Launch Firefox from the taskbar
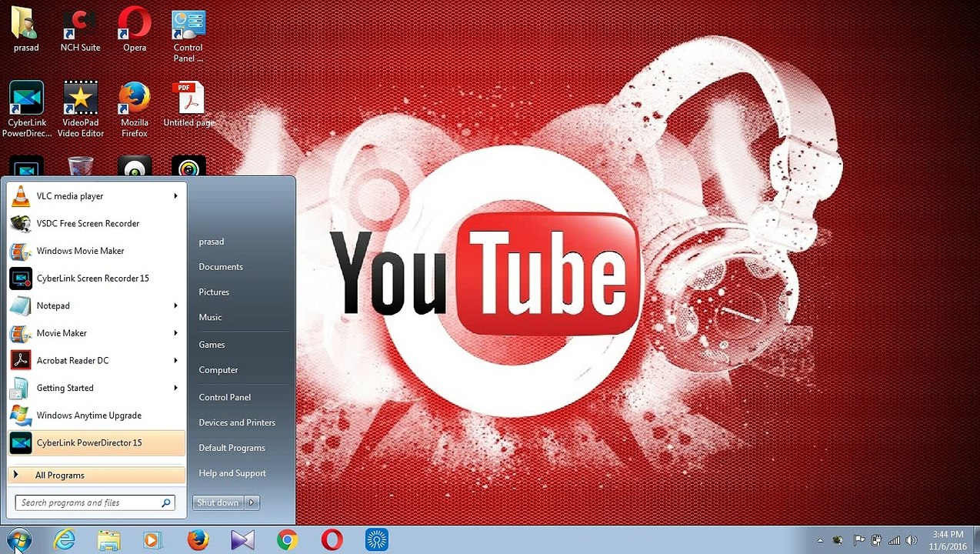This screenshot has height=554, width=980. [198, 540]
